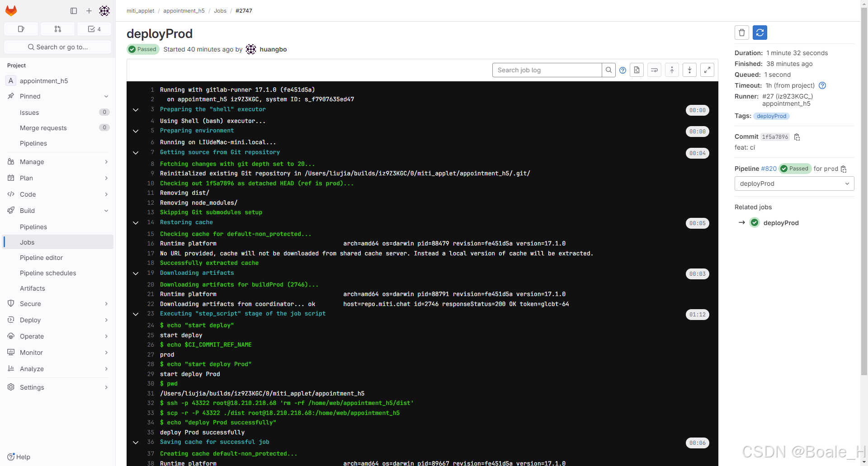
Task: Click the passed status icon beside deployProd job
Action: (x=755, y=222)
